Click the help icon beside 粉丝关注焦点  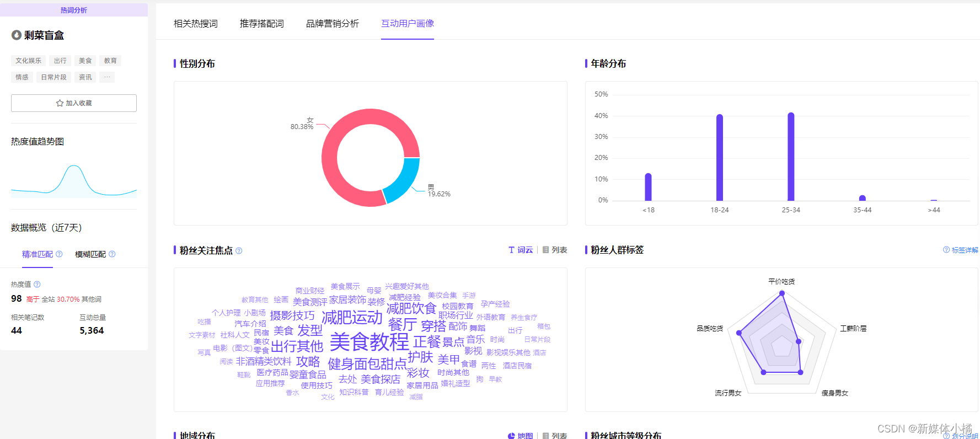point(239,250)
